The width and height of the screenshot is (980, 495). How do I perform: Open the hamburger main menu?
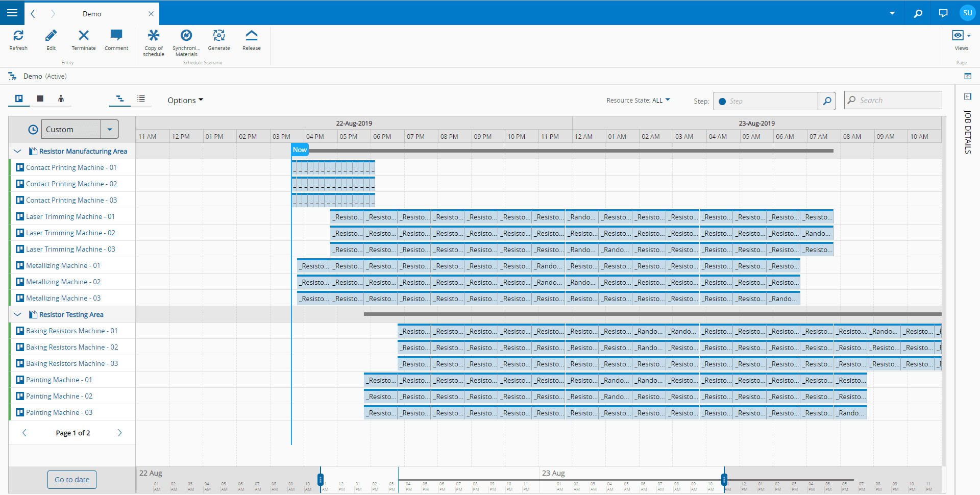(12, 13)
